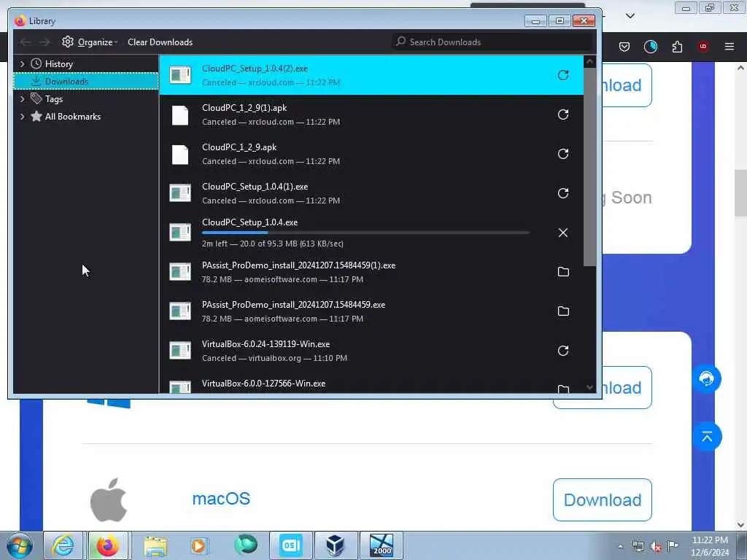The height and width of the screenshot is (560, 747).
Task: Retry CloudPC_Setup_1.0.4(2).exe download
Action: [x=562, y=75]
